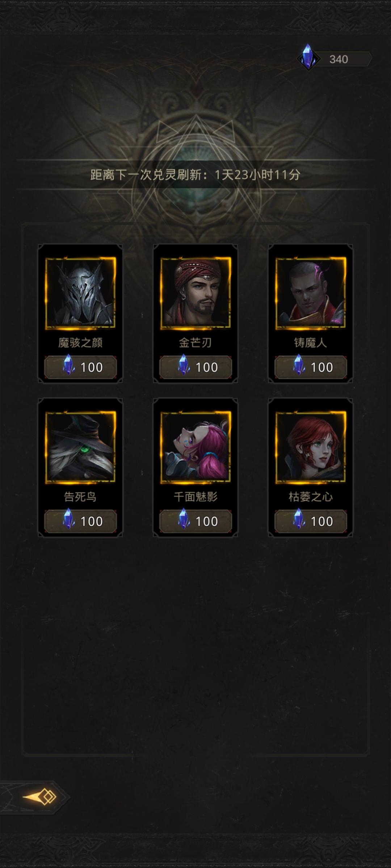Tap the blue crystal currency icon
Image resolution: width=391 pixels, height=868 pixels.
click(x=308, y=58)
